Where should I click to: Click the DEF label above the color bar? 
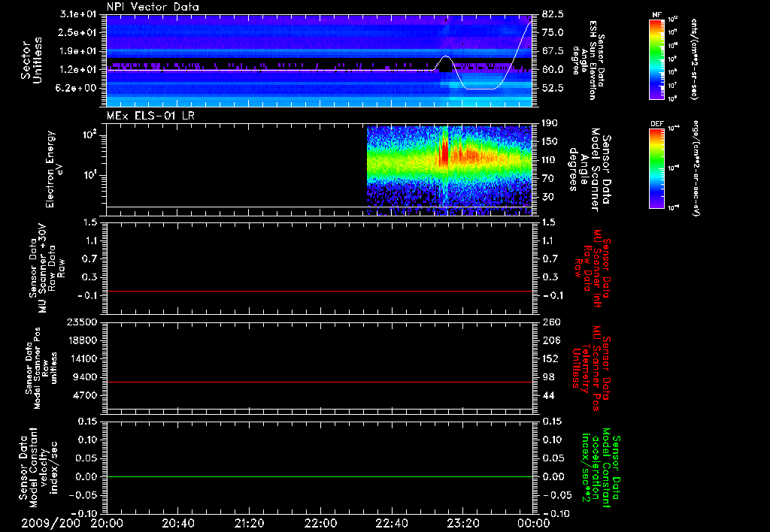(657, 124)
